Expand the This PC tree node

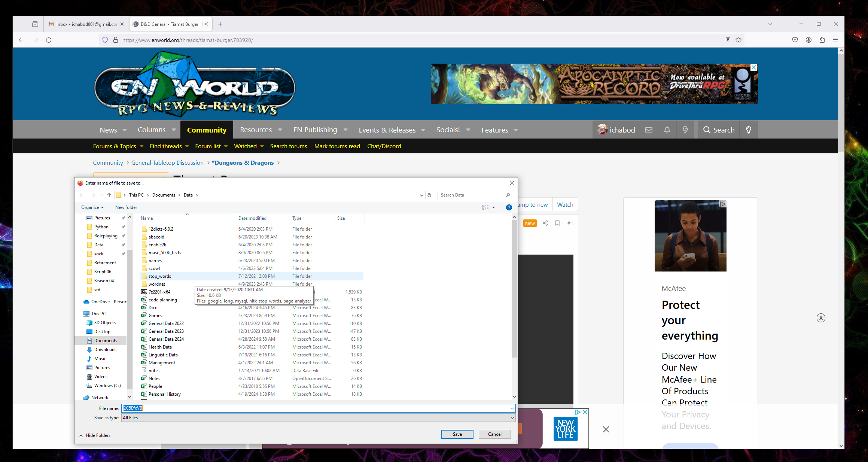[80, 314]
